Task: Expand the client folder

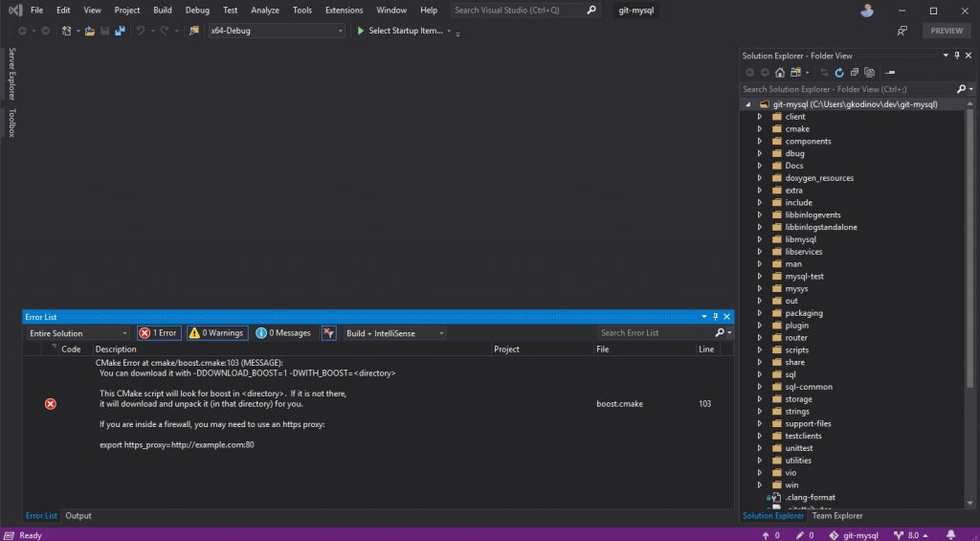Action: pos(759,117)
